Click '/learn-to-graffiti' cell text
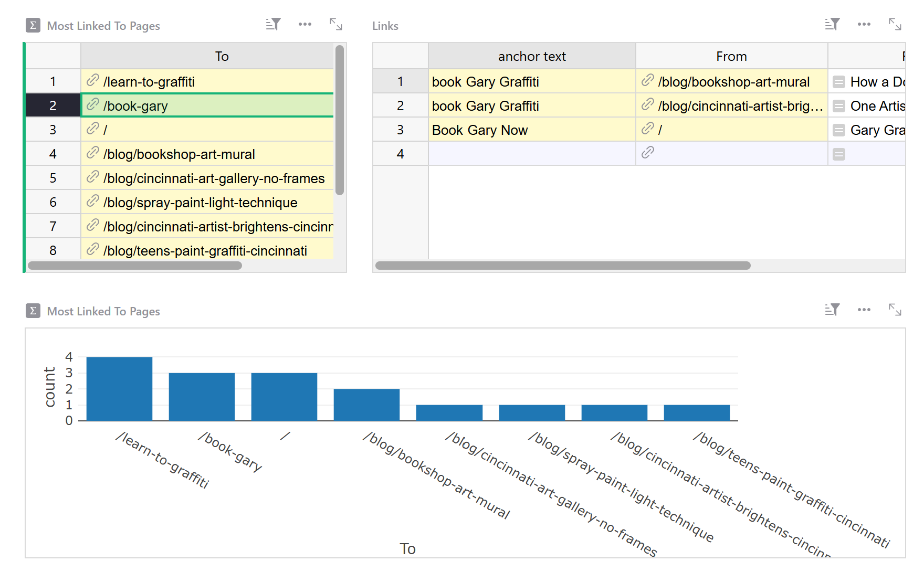The width and height of the screenshot is (924, 572). click(149, 82)
